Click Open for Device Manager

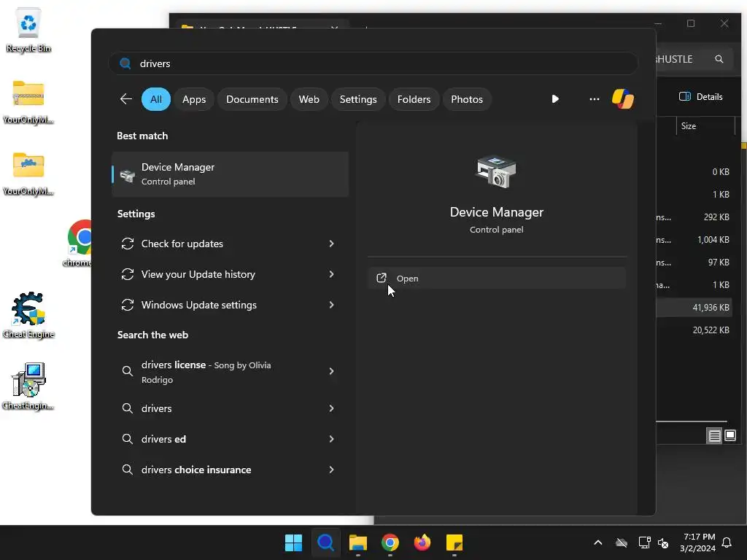(x=497, y=278)
